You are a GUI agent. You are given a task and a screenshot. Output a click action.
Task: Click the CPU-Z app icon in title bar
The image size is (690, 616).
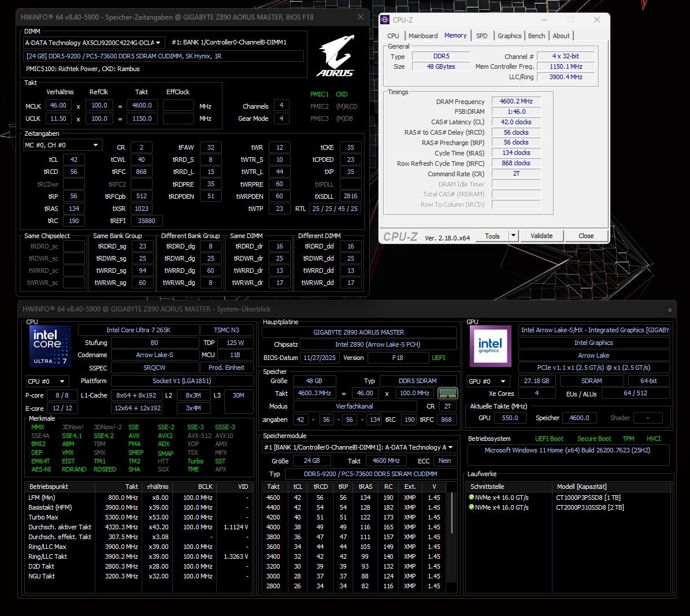click(385, 20)
